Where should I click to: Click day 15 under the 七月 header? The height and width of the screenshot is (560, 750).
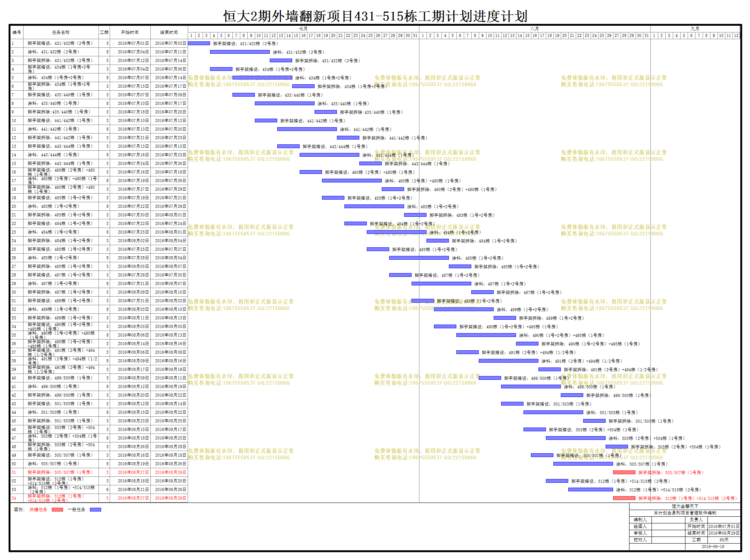tap(296, 35)
